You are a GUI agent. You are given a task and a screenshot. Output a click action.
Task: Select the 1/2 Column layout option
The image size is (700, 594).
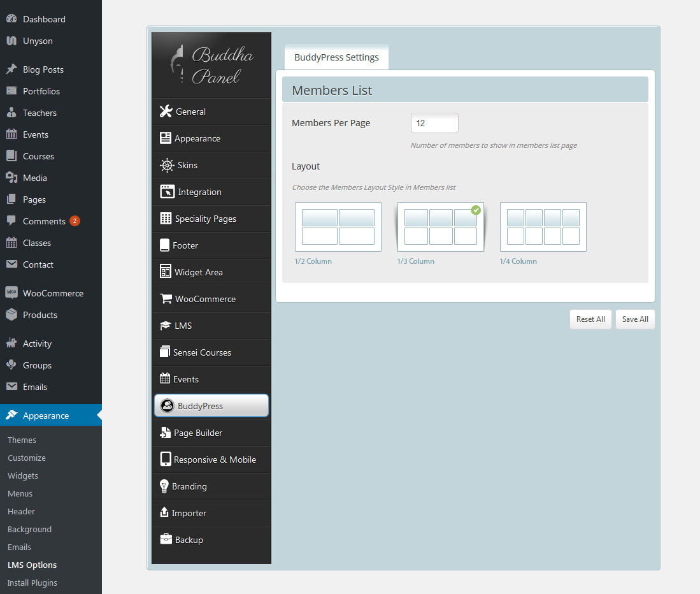(x=338, y=227)
